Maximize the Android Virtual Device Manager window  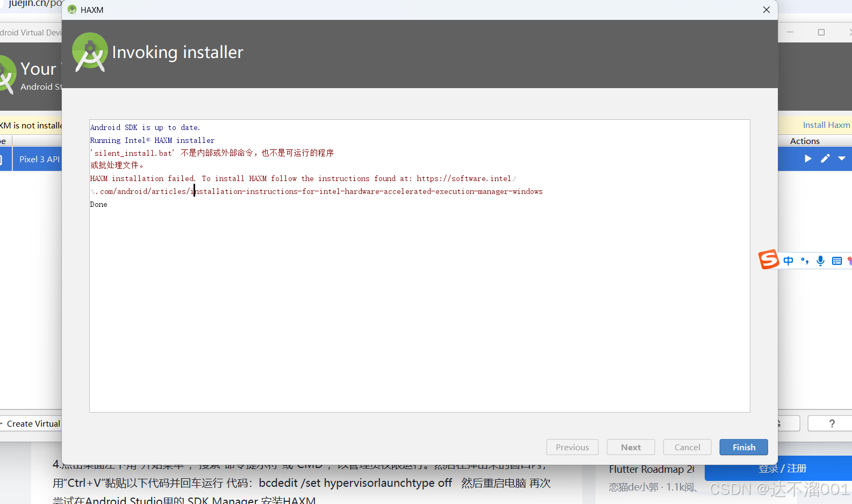pyautogui.click(x=821, y=32)
